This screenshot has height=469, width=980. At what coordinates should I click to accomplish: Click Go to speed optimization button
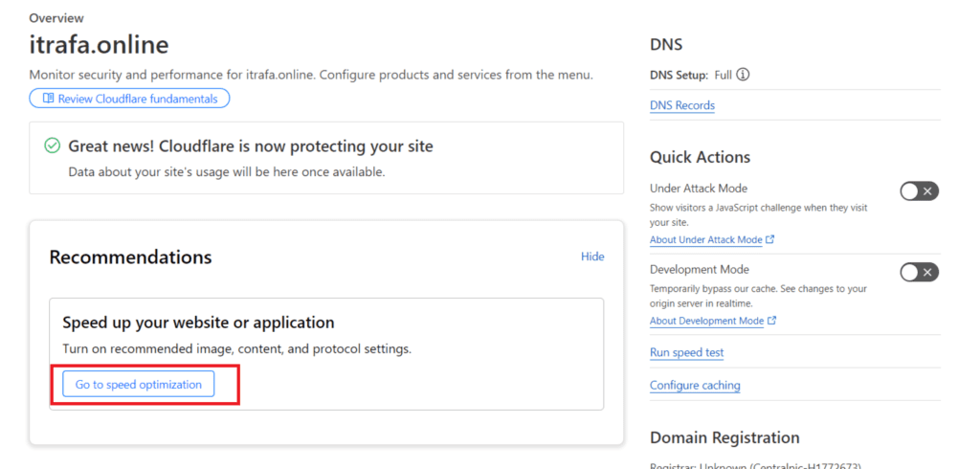pos(138,385)
